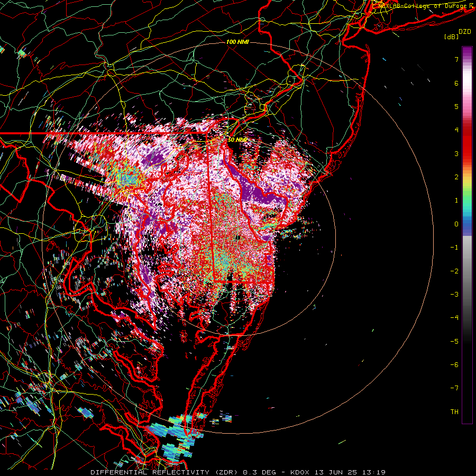Click the legend value "-4"
Viewport: 476px width, 476px height.
(x=454, y=317)
